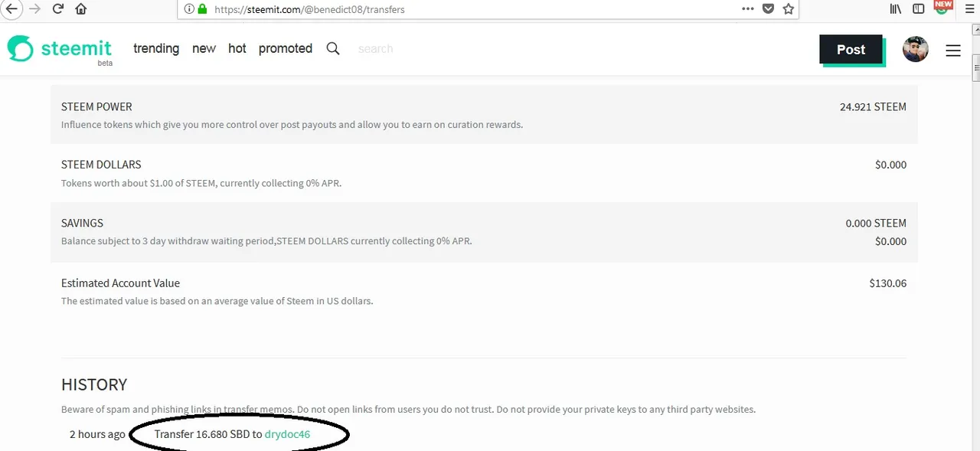This screenshot has height=451, width=980.
Task: Open the drydoc46 user link
Action: pyautogui.click(x=287, y=434)
